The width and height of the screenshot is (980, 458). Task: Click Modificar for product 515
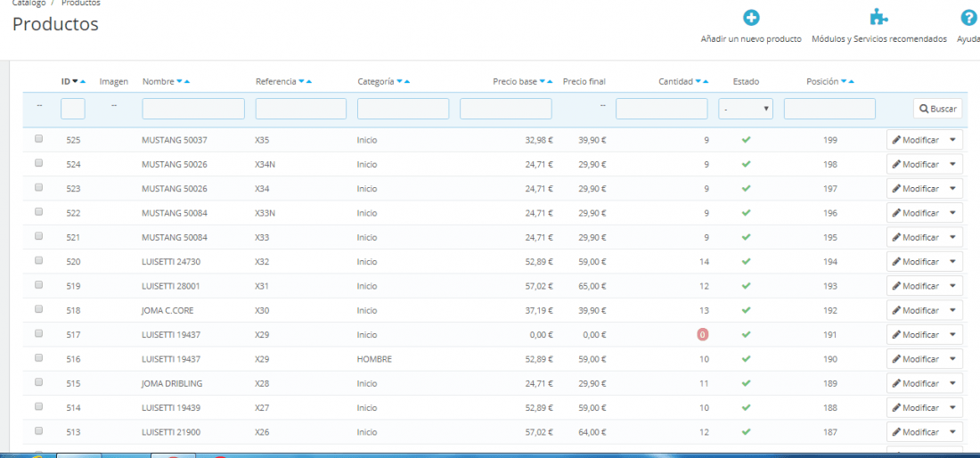[x=916, y=384]
